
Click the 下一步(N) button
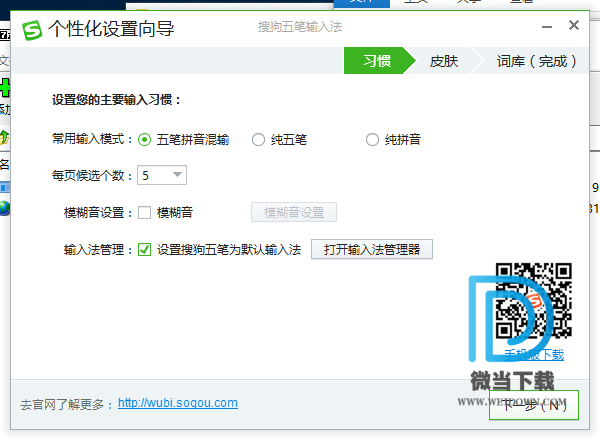tap(534, 405)
